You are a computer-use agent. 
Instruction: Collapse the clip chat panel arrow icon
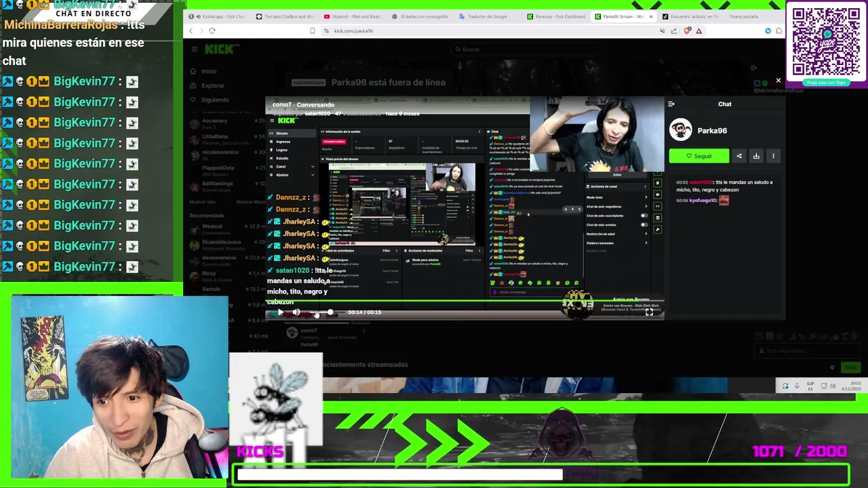(x=671, y=104)
